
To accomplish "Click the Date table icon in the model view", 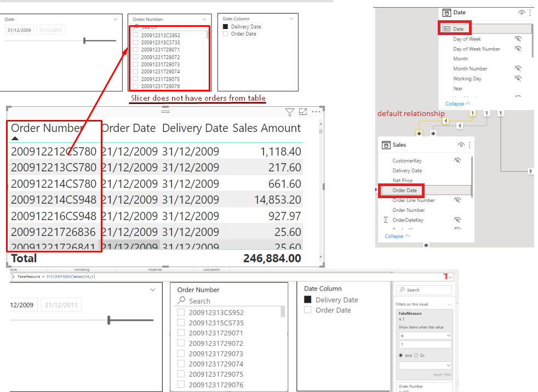I will 447,13.
